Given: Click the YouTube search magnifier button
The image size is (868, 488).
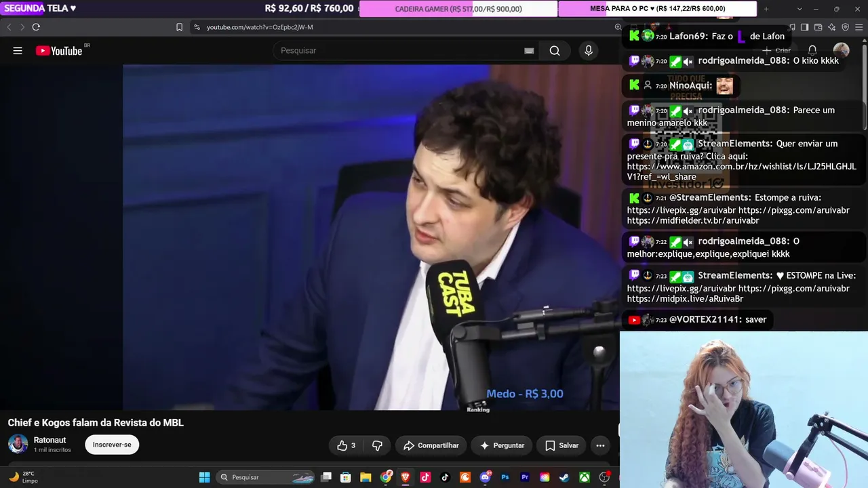Looking at the screenshot, I should [x=555, y=51].
